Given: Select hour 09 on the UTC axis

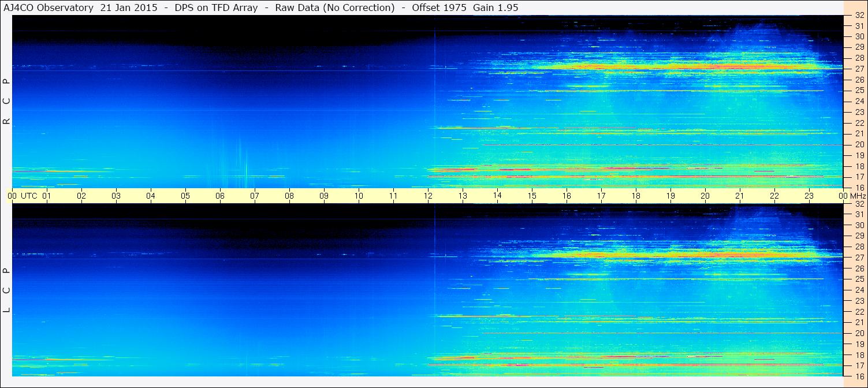Looking at the screenshot, I should (x=324, y=196).
